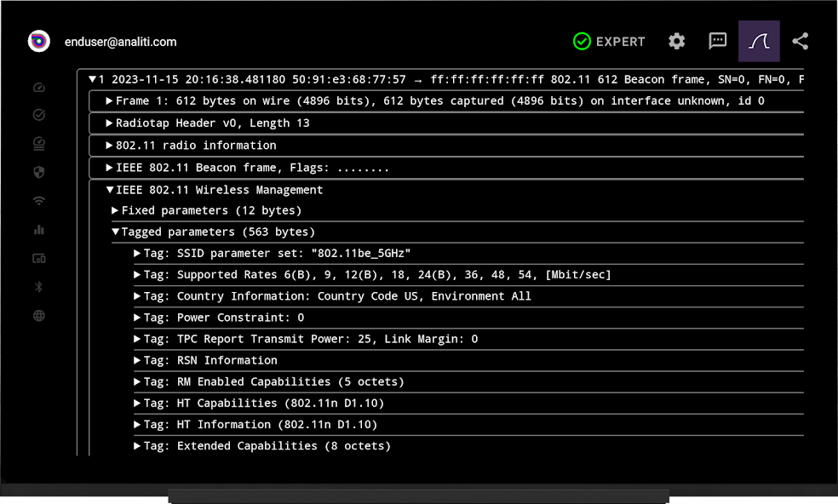Toggle the EXPERT mode indicator
Viewport: 838px width, 504px height.
pyautogui.click(x=609, y=41)
